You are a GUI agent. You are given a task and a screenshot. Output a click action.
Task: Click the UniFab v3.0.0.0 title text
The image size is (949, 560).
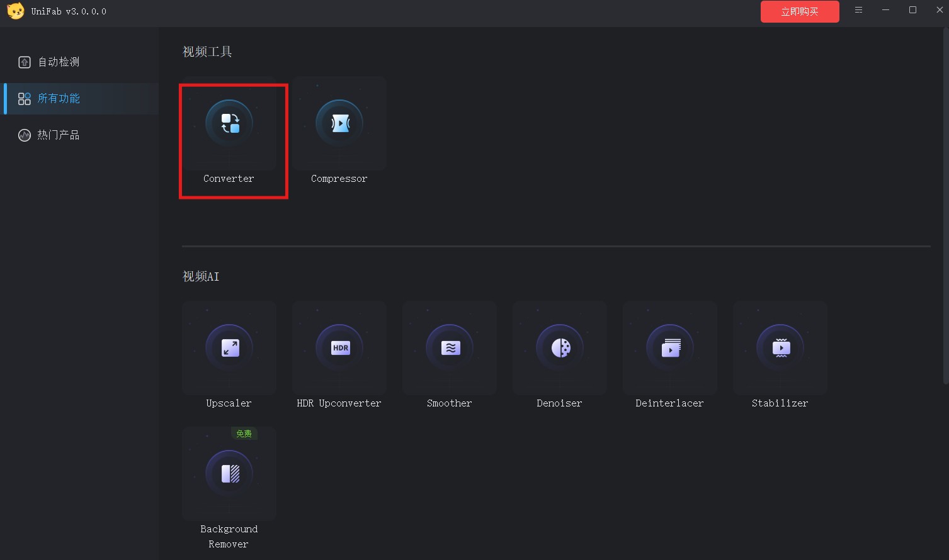69,11
